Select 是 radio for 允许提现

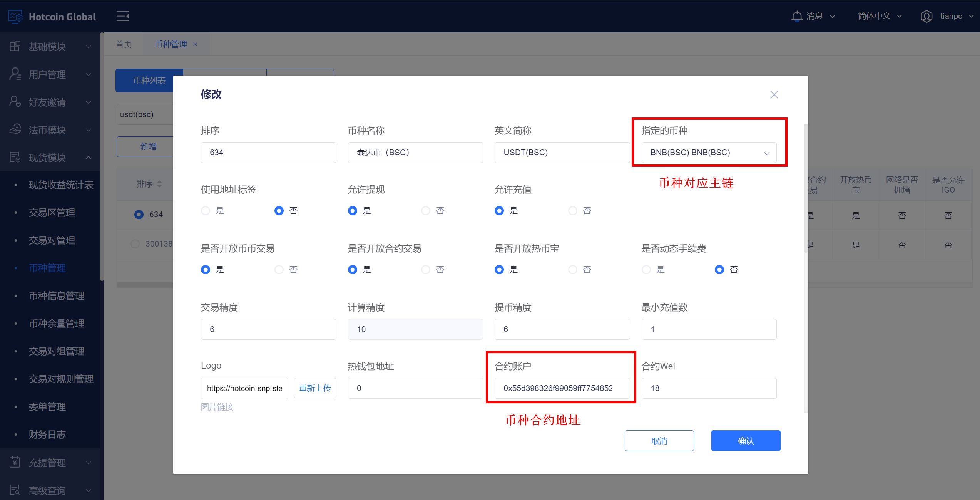[x=352, y=210]
